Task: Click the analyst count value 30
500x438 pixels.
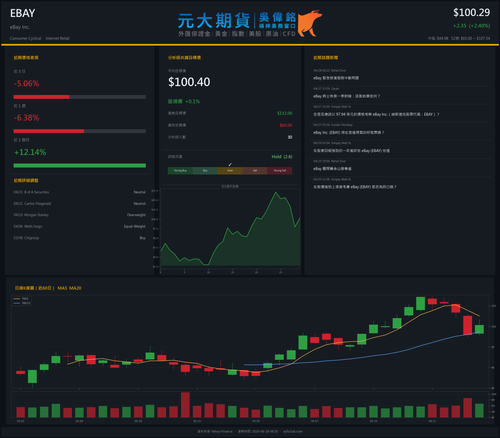Action: pyautogui.click(x=290, y=137)
